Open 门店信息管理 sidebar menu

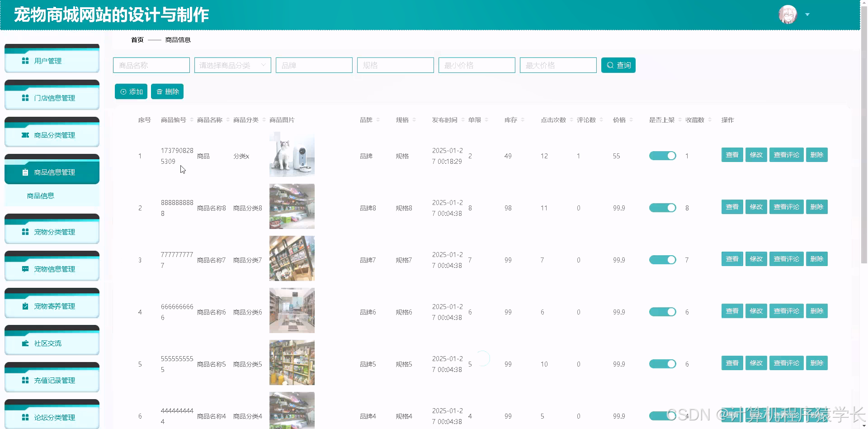pos(52,96)
